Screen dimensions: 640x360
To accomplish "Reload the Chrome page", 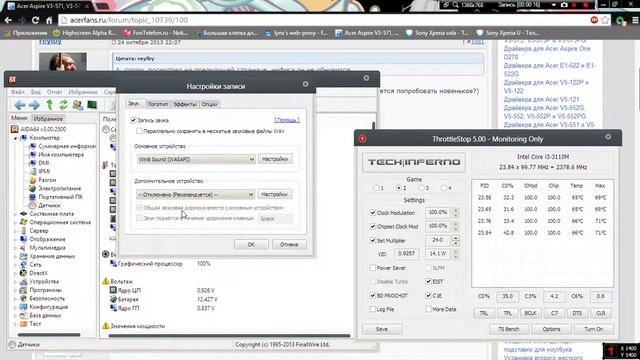I will point(36,20).
